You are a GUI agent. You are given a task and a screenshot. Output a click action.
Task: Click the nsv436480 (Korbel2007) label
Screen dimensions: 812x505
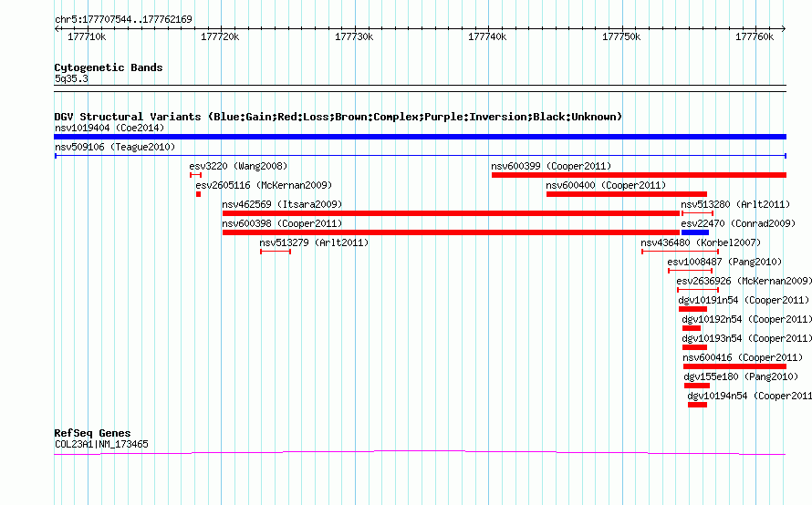click(701, 242)
